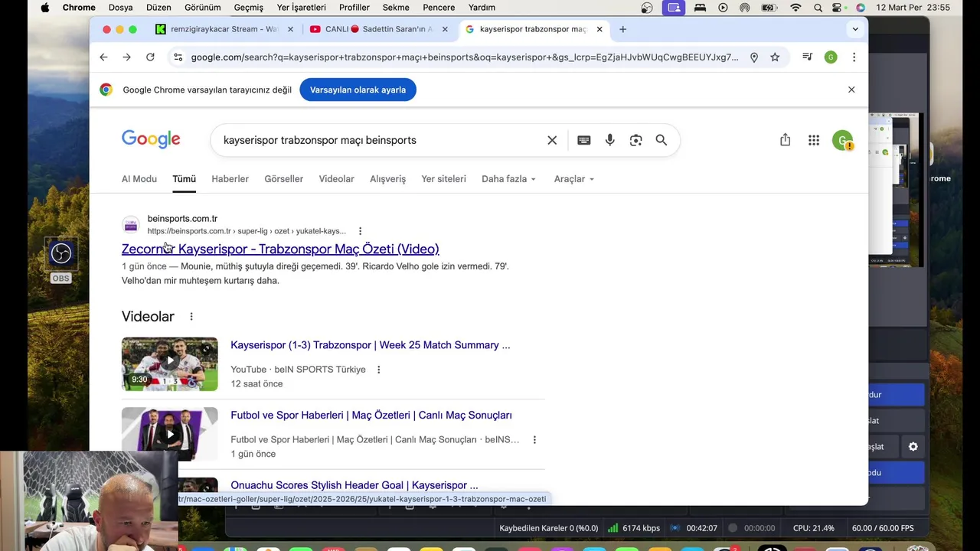Open the Google account avatar menu
The image size is (980, 551).
842,141
